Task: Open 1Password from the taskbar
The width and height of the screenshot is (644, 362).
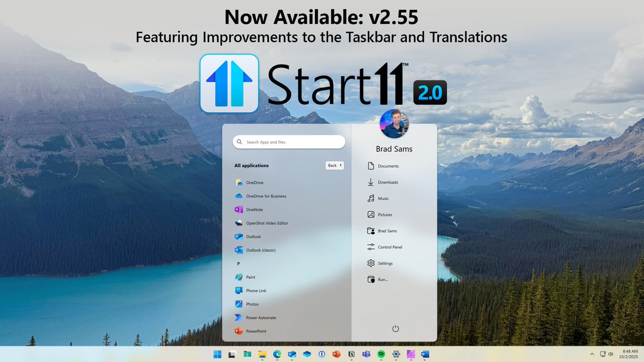Action: tap(322, 354)
